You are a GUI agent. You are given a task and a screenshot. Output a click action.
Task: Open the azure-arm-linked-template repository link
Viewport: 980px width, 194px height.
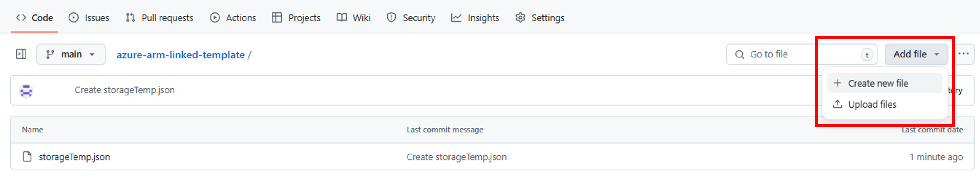(180, 54)
